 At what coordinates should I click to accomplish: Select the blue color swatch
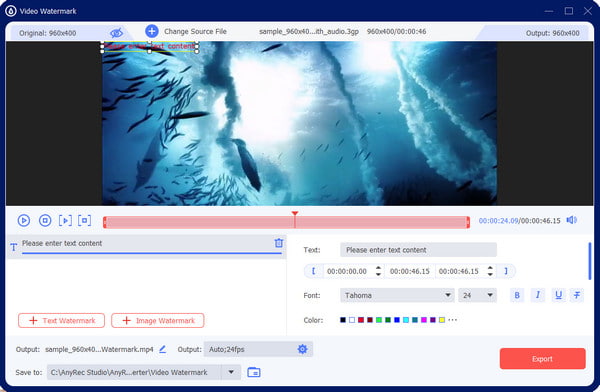point(397,320)
